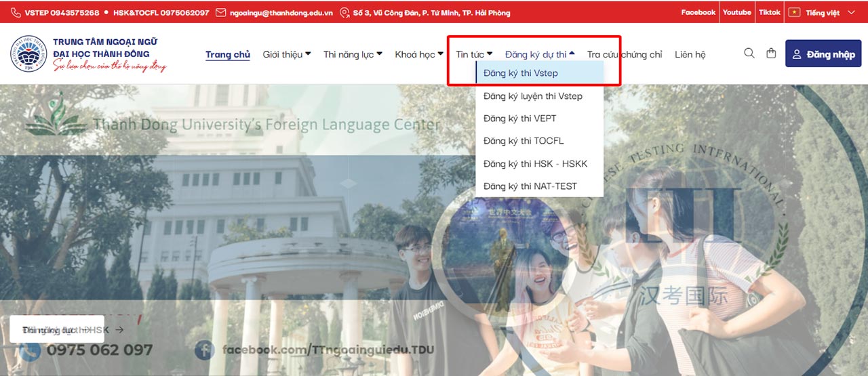Image resolution: width=868 pixels, height=376 pixels.
Task: Open the Tiktok link in top bar
Action: [x=770, y=12]
